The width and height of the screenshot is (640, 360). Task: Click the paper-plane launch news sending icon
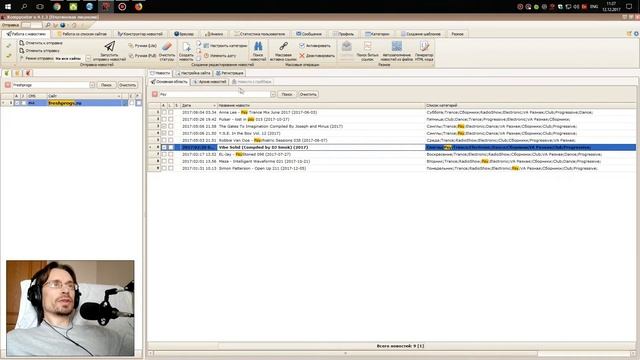coord(109,46)
